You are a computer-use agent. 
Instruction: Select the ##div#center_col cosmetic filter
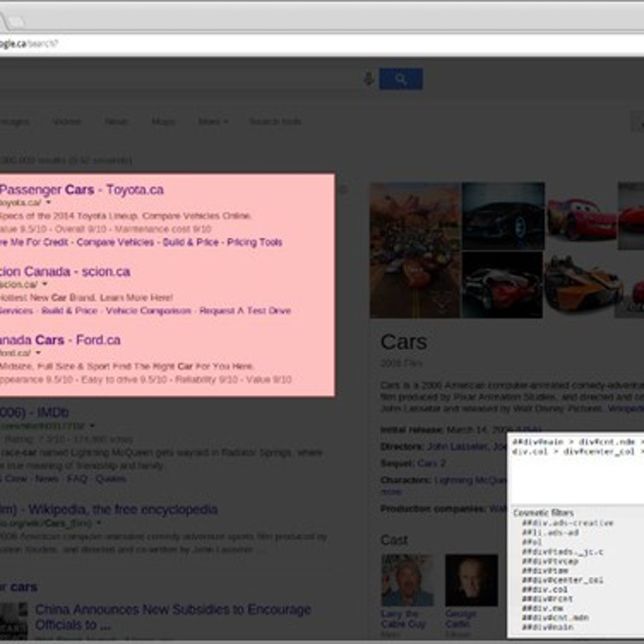[563, 580]
